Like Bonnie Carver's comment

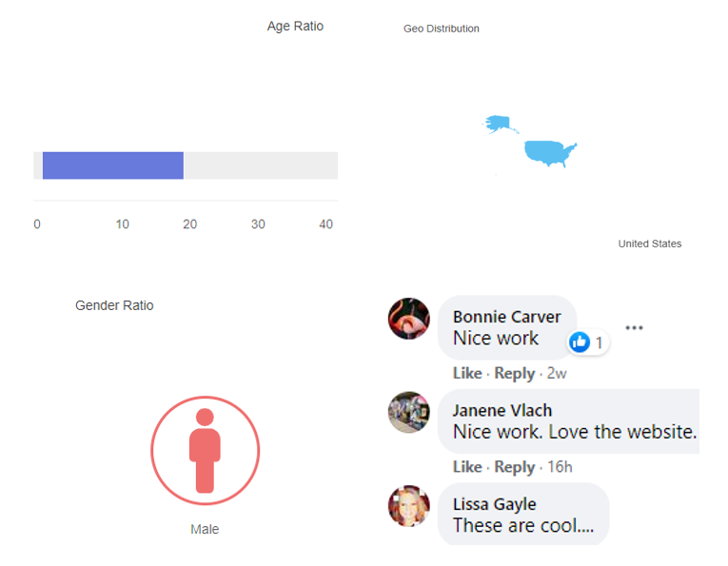pos(466,373)
